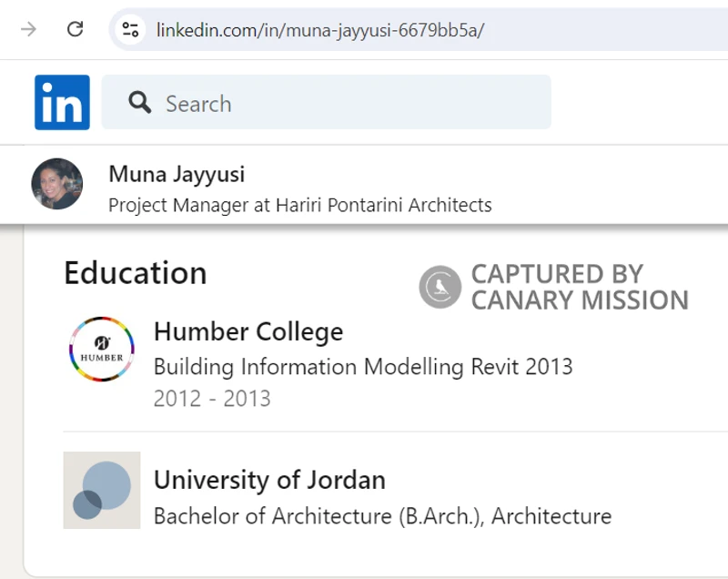This screenshot has width=728, height=579.
Task: Click the browser forward arrow
Action: click(28, 30)
